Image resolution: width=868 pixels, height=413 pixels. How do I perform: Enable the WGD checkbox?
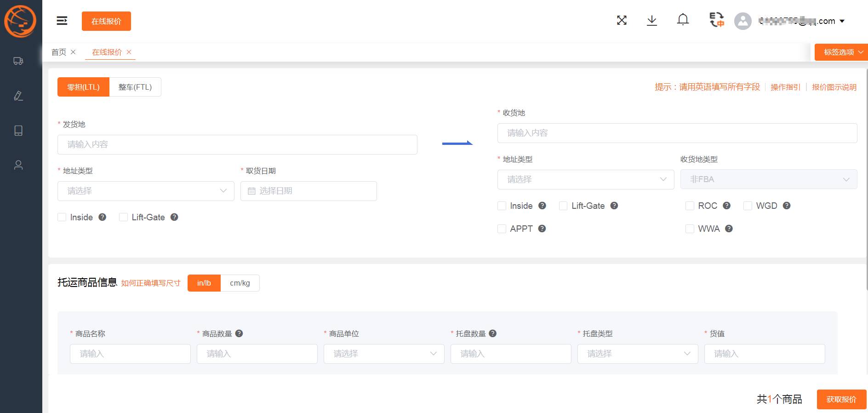tap(748, 206)
